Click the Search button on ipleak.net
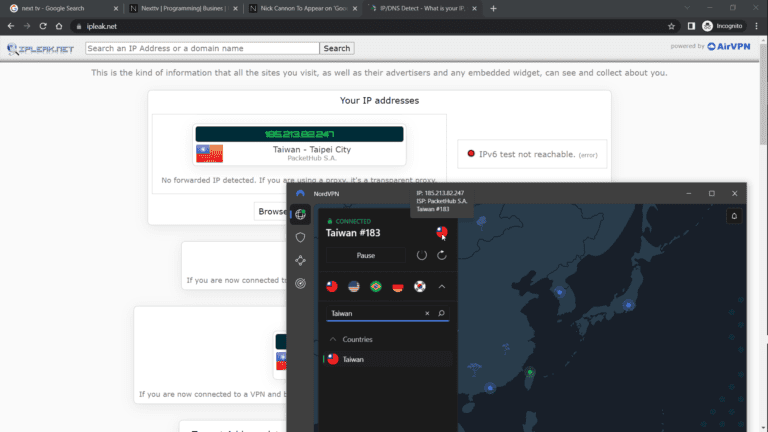This screenshot has height=432, width=768. tap(337, 48)
